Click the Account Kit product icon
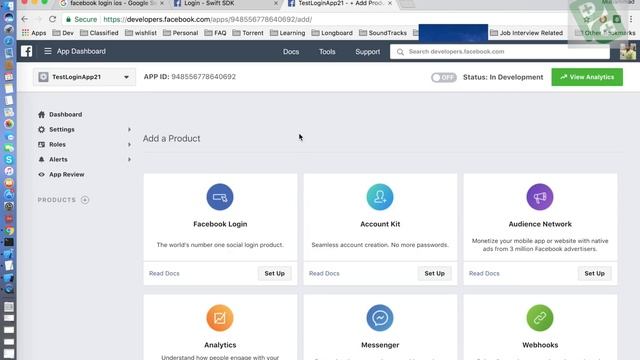This screenshot has width=640, height=360. click(380, 197)
